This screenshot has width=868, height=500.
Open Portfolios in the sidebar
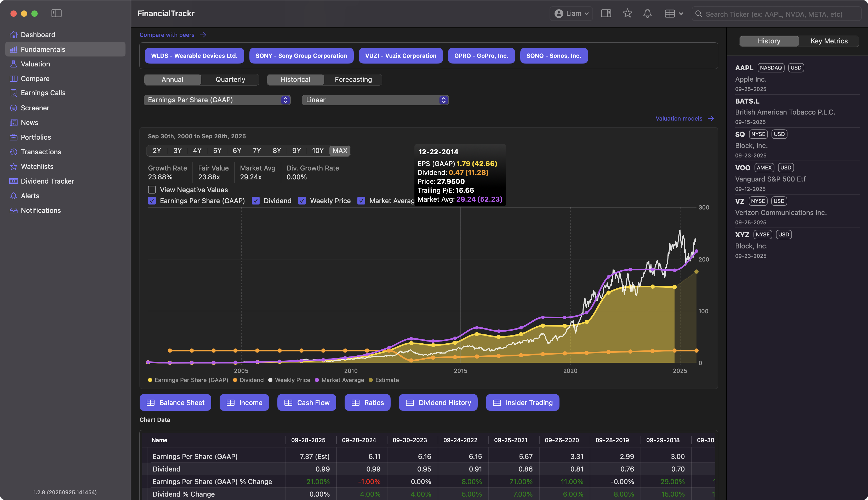tap(36, 137)
